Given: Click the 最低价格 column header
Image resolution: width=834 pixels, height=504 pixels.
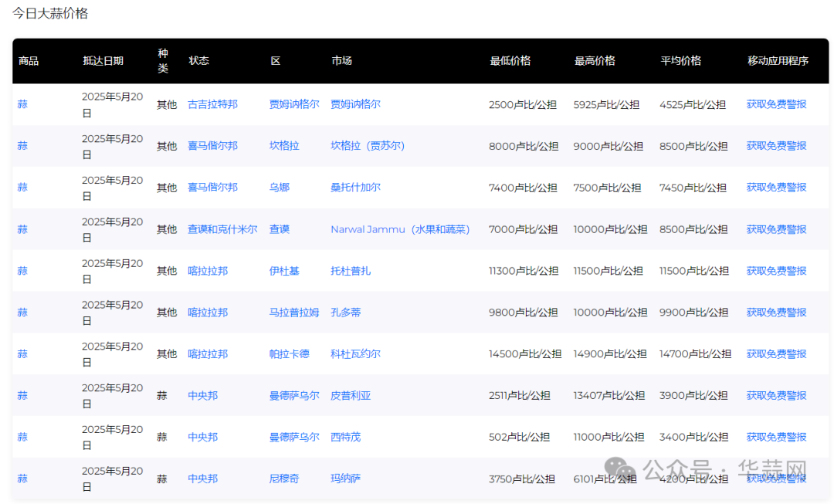Looking at the screenshot, I should coord(510,61).
